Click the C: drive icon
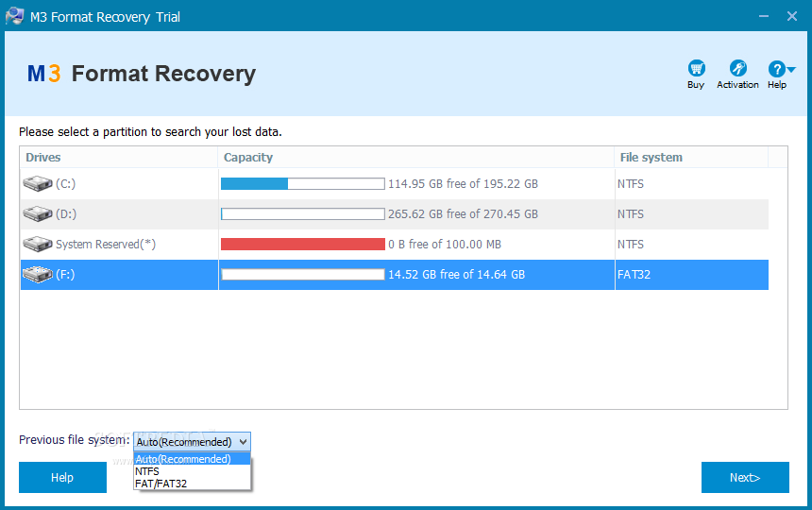This screenshot has width=812, height=510. [x=38, y=183]
